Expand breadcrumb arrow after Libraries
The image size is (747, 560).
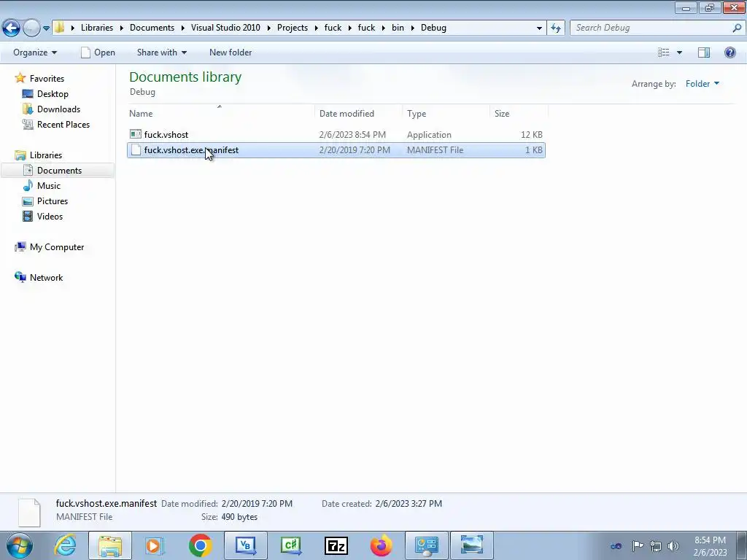point(122,28)
